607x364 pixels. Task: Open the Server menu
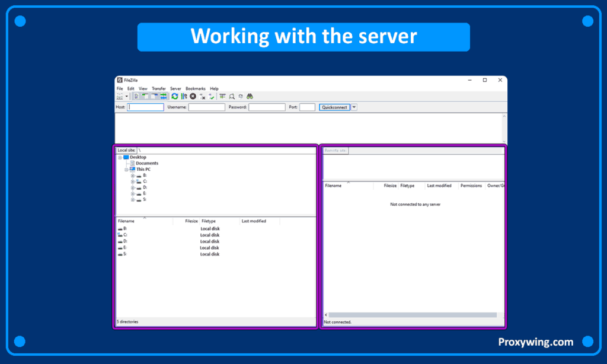pyautogui.click(x=175, y=89)
